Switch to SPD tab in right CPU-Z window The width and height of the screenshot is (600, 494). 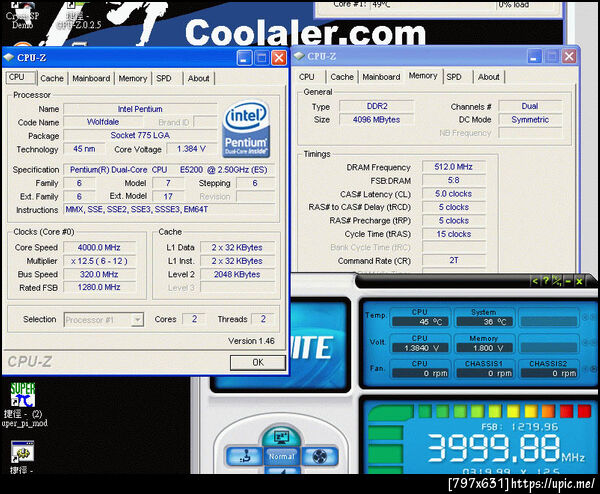(x=454, y=77)
